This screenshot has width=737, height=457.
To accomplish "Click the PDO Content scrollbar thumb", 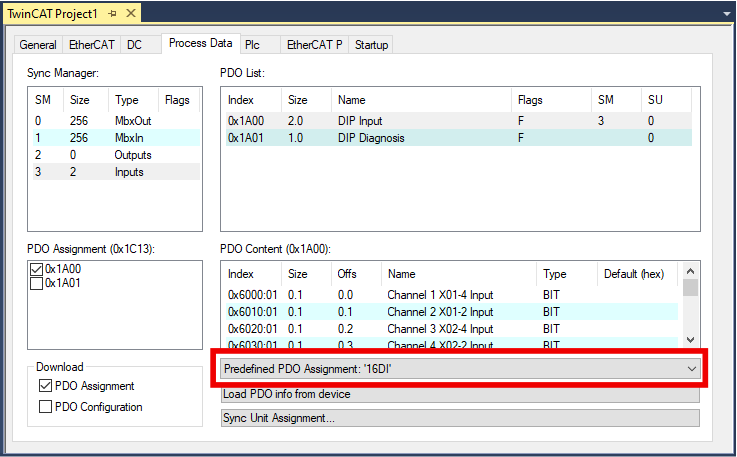I will pyautogui.click(x=690, y=287).
